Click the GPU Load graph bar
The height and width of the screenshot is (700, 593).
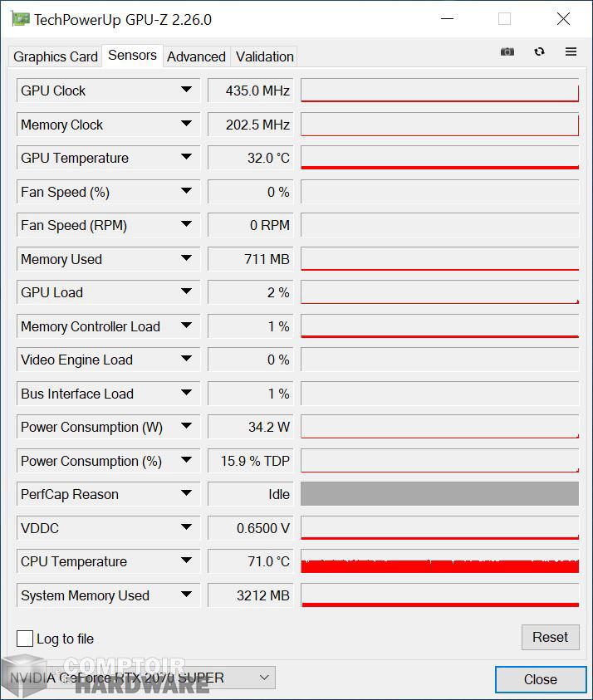pyautogui.click(x=439, y=292)
